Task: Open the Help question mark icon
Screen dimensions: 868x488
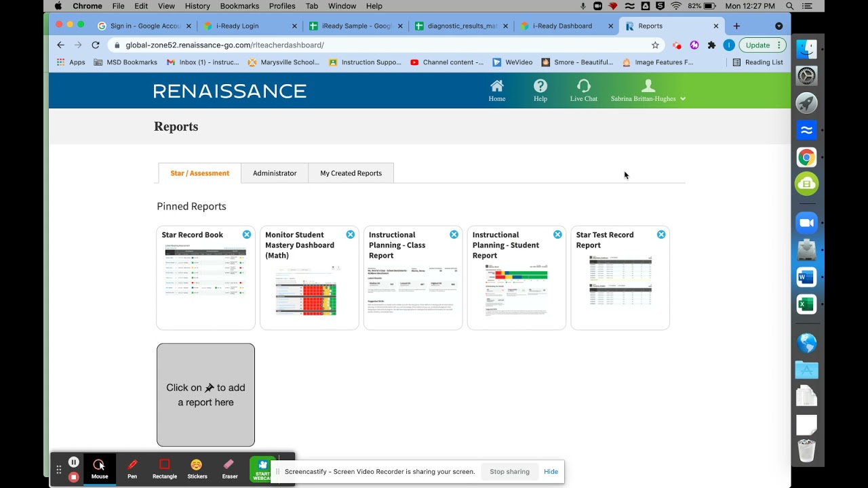Action: 540,86
